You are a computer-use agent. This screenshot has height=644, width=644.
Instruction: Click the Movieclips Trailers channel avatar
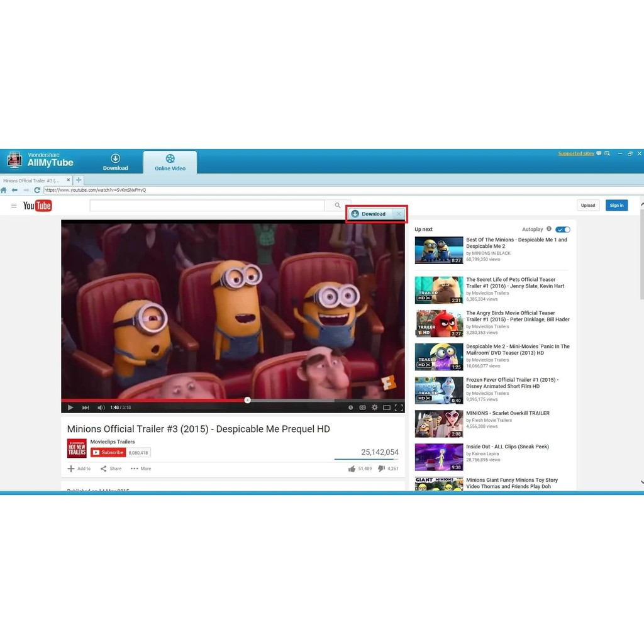point(77,448)
